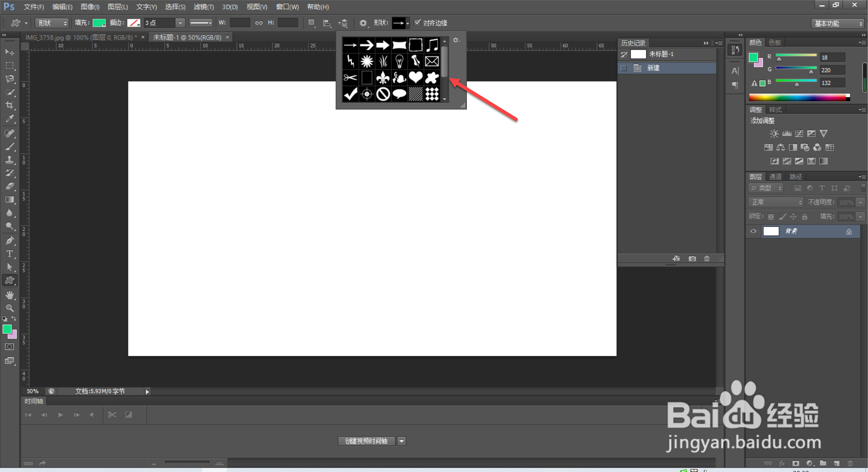Select the heart shape in shape picker
The width and height of the screenshot is (868, 472).
pyautogui.click(x=415, y=78)
